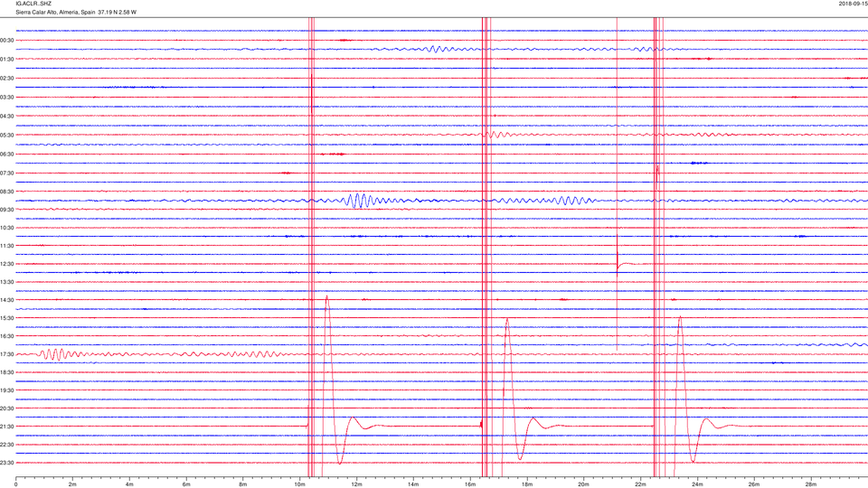Image resolution: width=868 pixels, height=488 pixels.
Task: Select the 23:30 time label
Action: tap(7, 463)
